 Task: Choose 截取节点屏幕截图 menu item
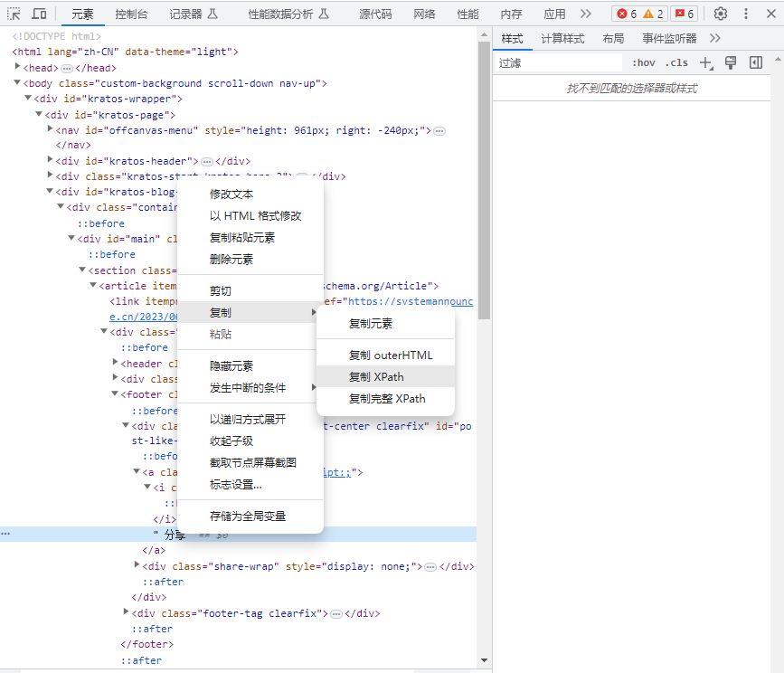tap(250, 462)
